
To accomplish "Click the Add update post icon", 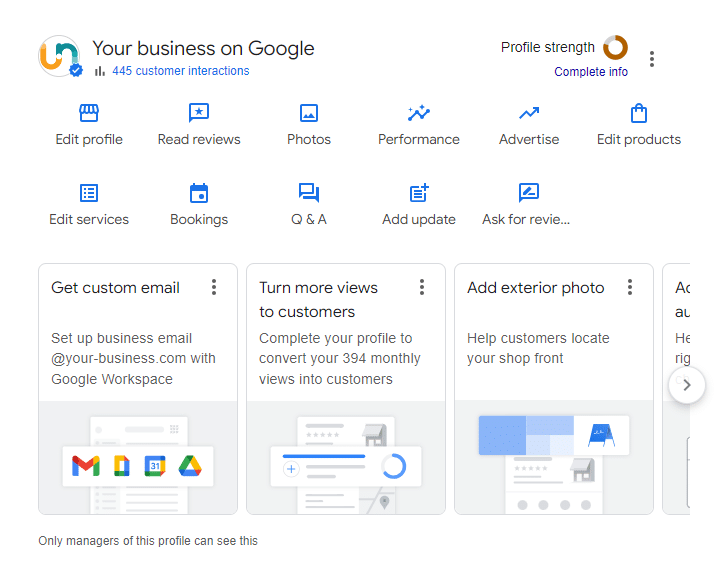I will click(419, 193).
